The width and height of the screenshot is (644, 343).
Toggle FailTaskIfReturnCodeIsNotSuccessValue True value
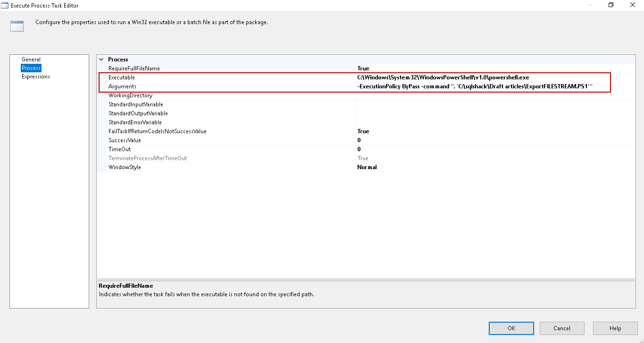pyautogui.click(x=495, y=131)
